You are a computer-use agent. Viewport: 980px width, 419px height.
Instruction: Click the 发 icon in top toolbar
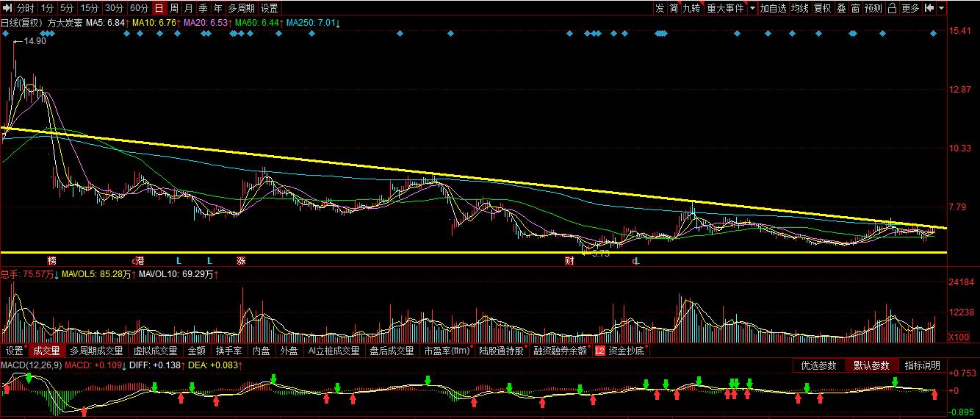[x=660, y=8]
